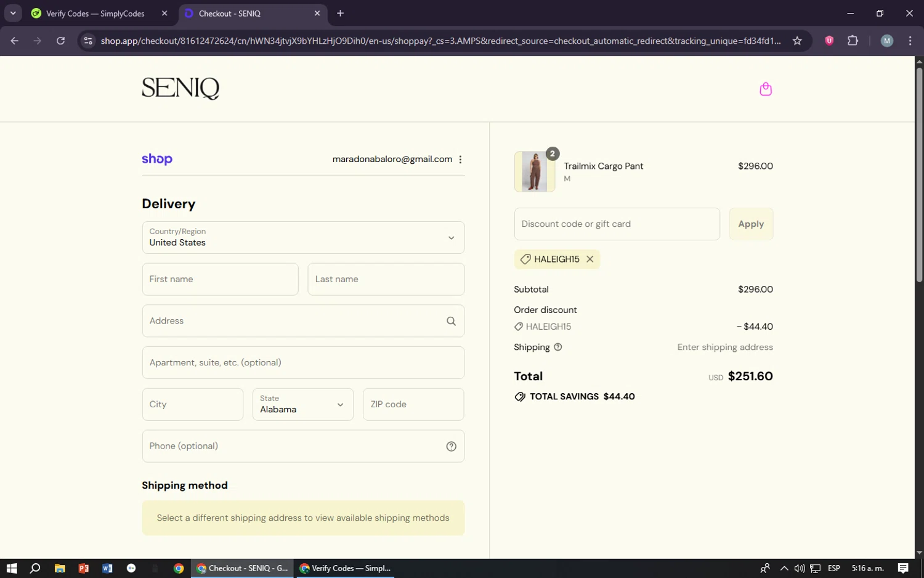This screenshot has width=924, height=578.
Task: Click the Discount code or gift card field
Action: coord(617,224)
